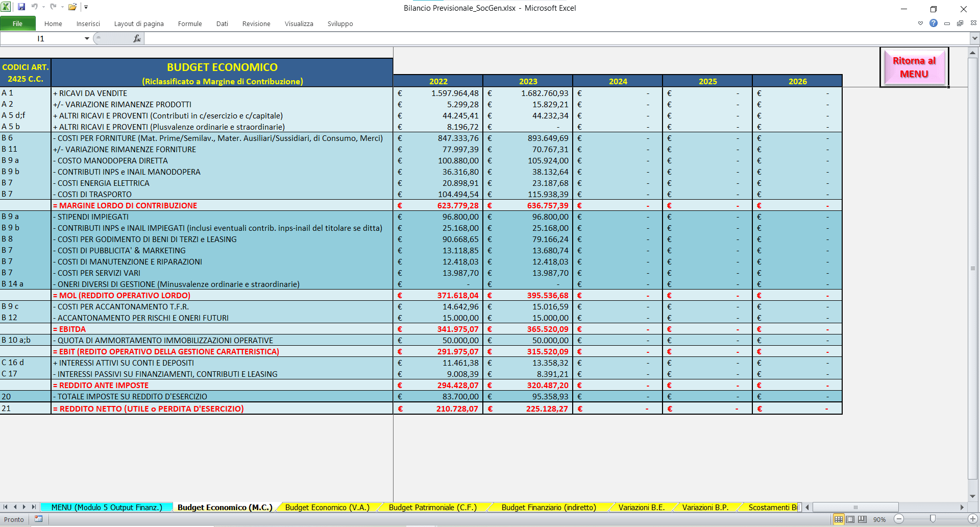The width and height of the screenshot is (980, 527).
Task: Redo the last undone action
Action: coord(53,7)
